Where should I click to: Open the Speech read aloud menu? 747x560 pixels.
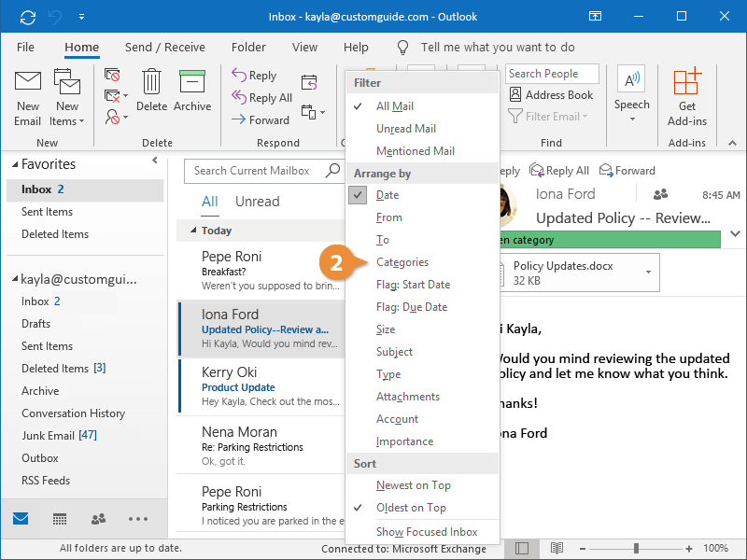pyautogui.click(x=631, y=94)
